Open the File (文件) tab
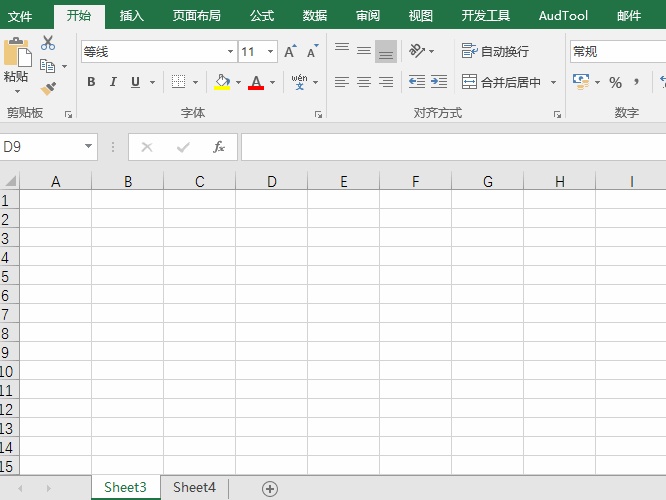Image resolution: width=666 pixels, height=500 pixels. [20, 16]
